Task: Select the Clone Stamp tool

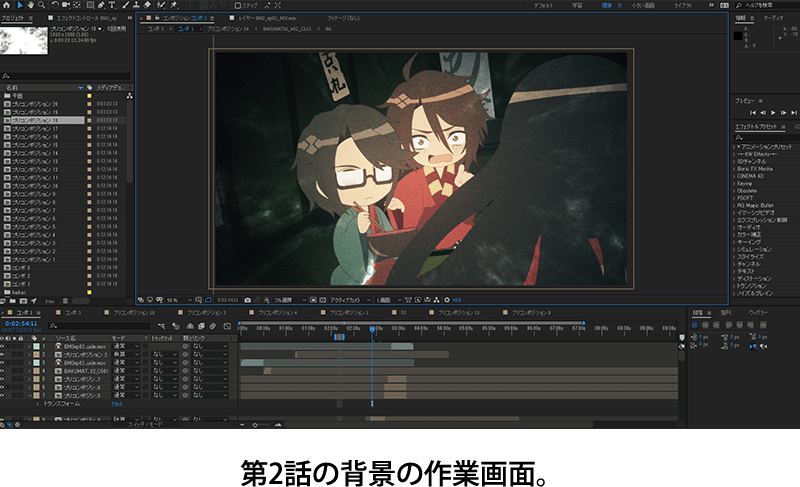Action: (x=136, y=5)
